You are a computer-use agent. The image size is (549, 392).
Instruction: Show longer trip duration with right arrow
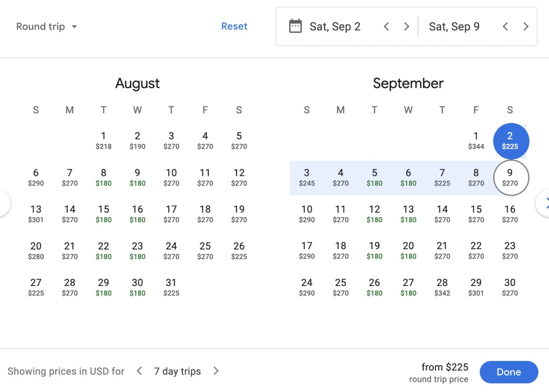click(216, 371)
